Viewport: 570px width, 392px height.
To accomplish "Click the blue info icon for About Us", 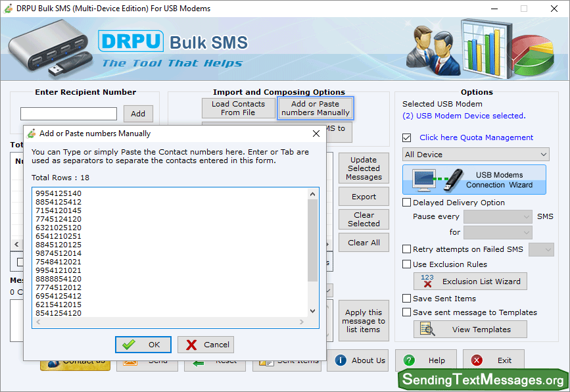I will coord(341,360).
